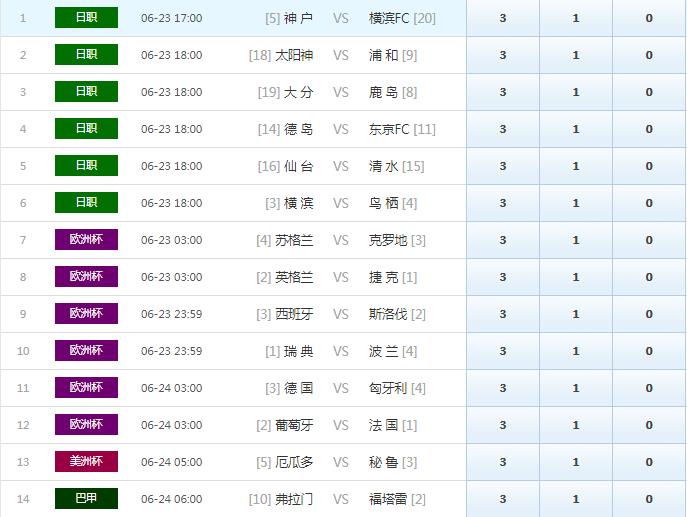Viewport: 687px width, 517px height.
Task: Pick option 0 for 厄瓜多 vs 秘鲁
Action: pos(649,462)
